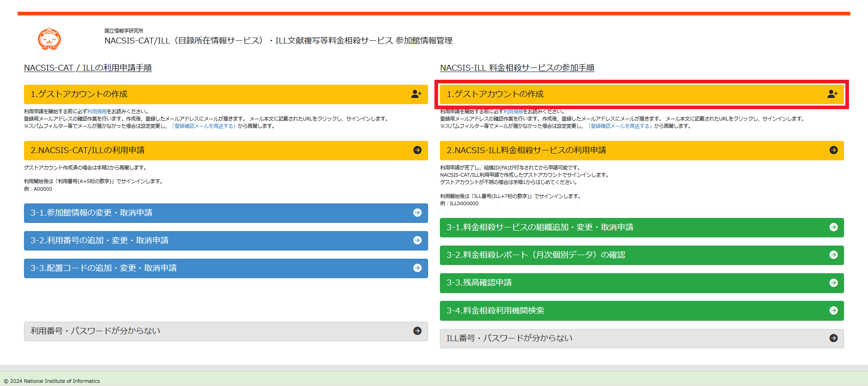Select 3-3.配置コードの追加・変更・取消申請
The width and height of the screenshot is (868, 386).
226,268
